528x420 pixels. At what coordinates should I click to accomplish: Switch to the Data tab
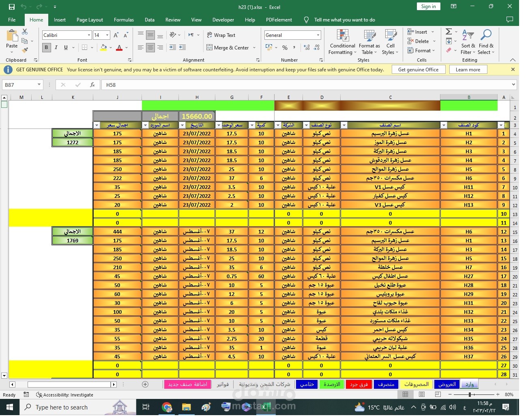(x=150, y=19)
